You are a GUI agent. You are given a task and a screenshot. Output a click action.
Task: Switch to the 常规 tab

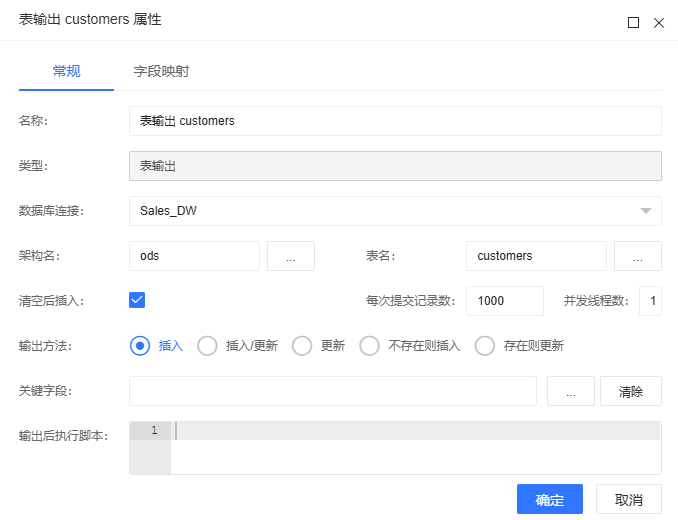coord(66,71)
